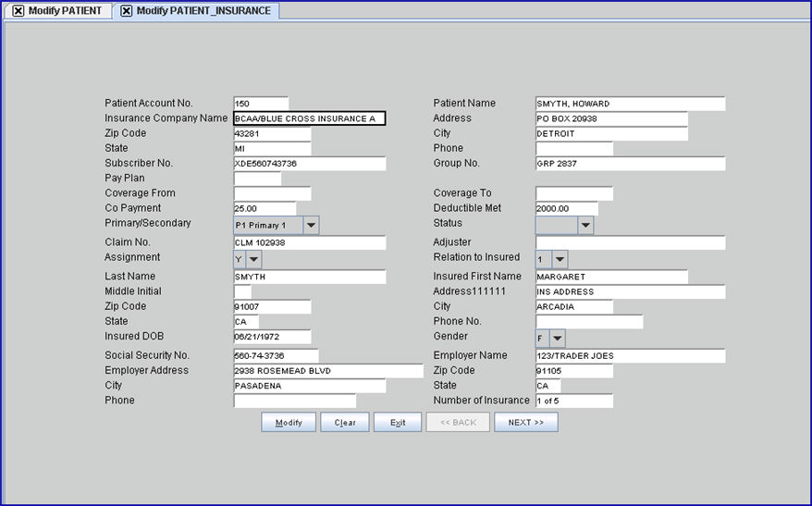The image size is (812, 506).
Task: Click the empty Coverage To field
Action: click(x=574, y=193)
